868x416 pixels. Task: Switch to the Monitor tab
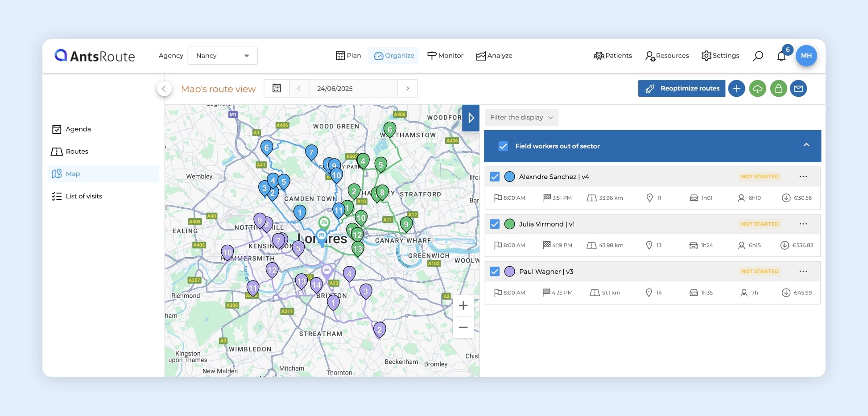coord(445,55)
